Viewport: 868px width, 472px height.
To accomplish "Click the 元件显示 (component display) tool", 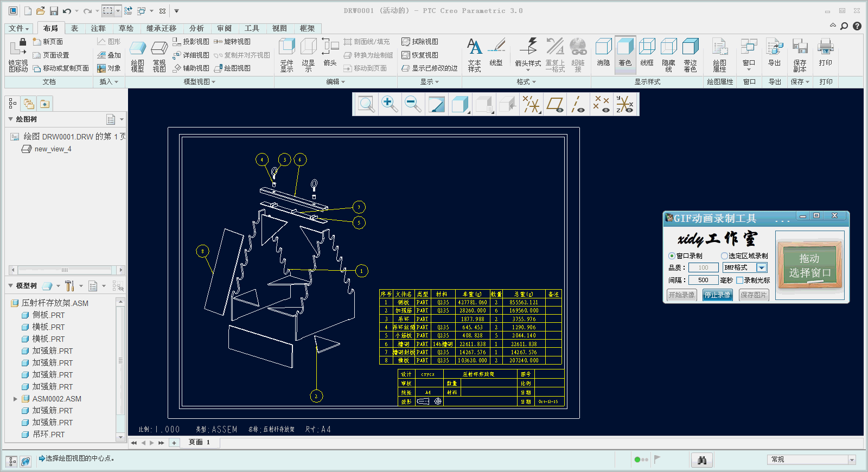I will (x=287, y=55).
